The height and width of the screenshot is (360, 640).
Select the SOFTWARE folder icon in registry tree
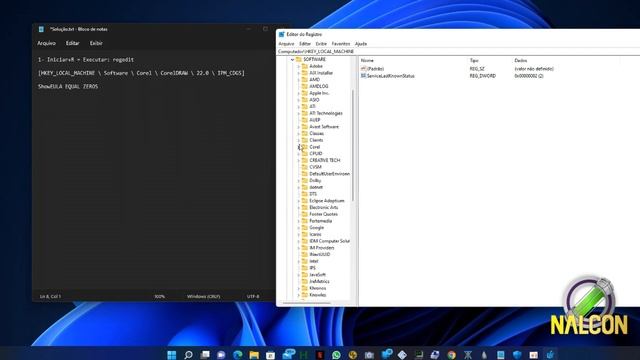point(299,60)
